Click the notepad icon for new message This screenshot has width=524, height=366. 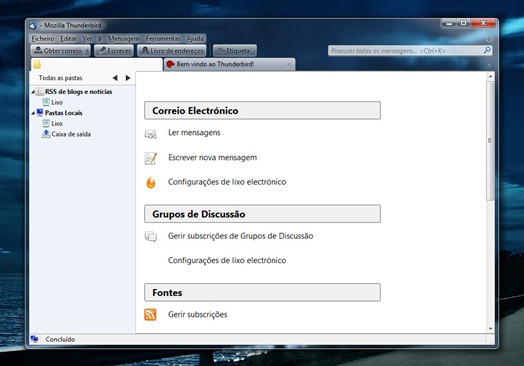[150, 158]
